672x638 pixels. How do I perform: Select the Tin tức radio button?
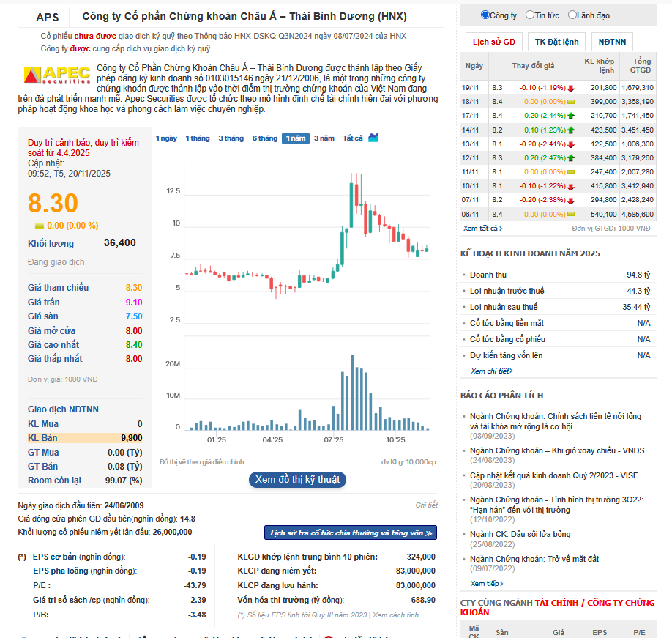[530, 15]
